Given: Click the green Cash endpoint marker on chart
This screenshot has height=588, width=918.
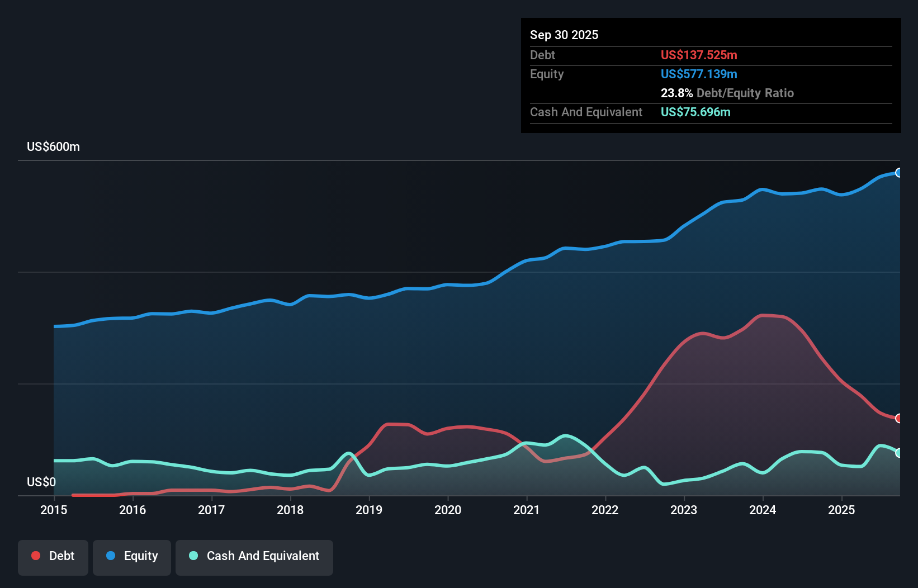Looking at the screenshot, I should coord(898,453).
